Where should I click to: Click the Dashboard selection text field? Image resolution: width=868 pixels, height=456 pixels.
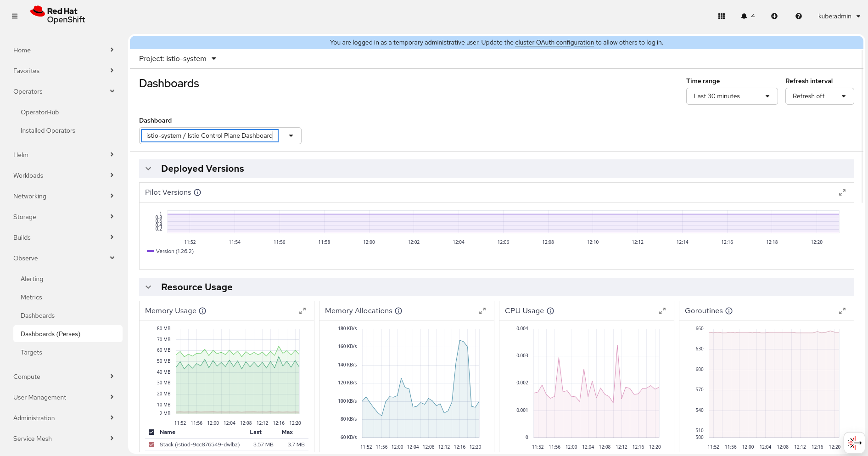click(x=210, y=136)
